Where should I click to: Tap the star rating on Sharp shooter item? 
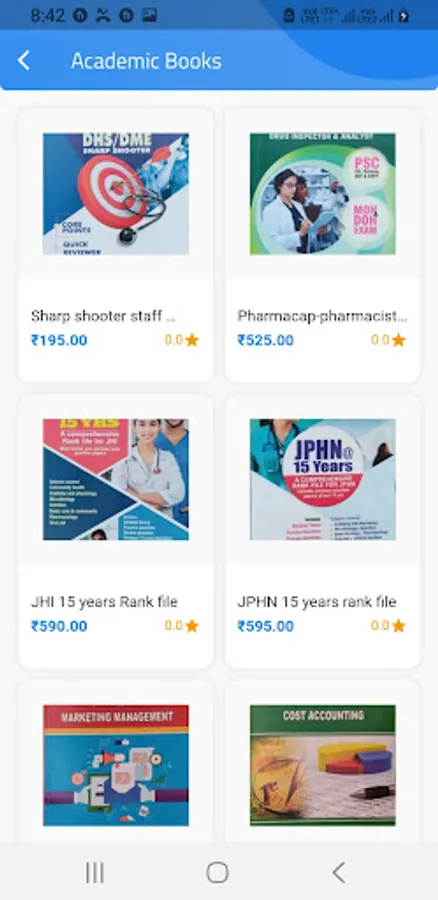click(192, 340)
